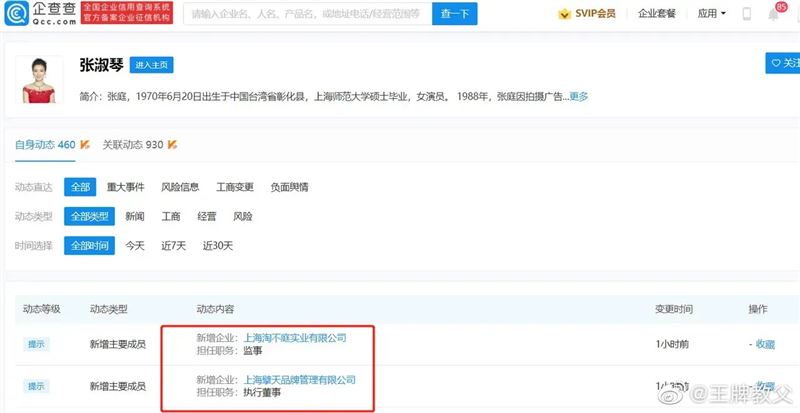Open 上海淘不庭实业有限公司 company link
The image size is (800, 413).
click(295, 338)
